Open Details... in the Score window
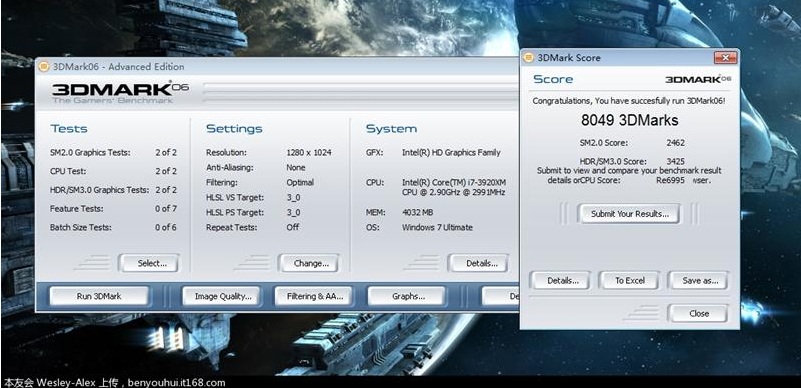The image size is (801, 389). (560, 281)
